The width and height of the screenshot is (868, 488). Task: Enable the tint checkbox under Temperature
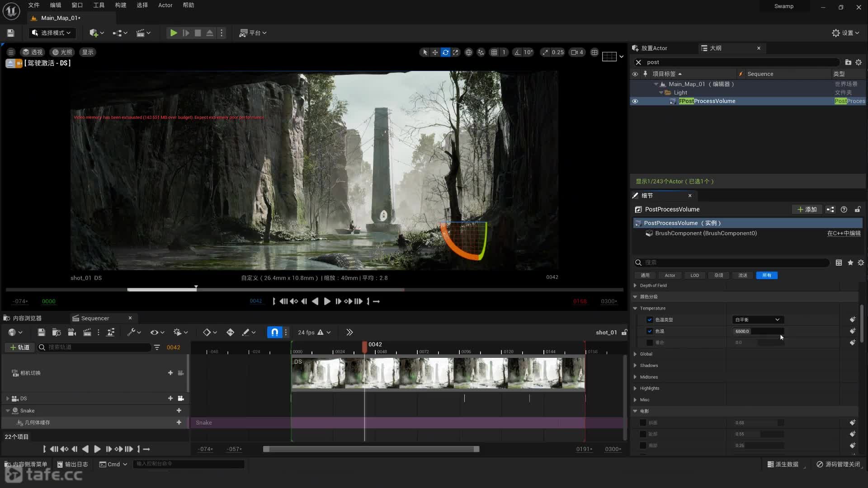tap(650, 343)
